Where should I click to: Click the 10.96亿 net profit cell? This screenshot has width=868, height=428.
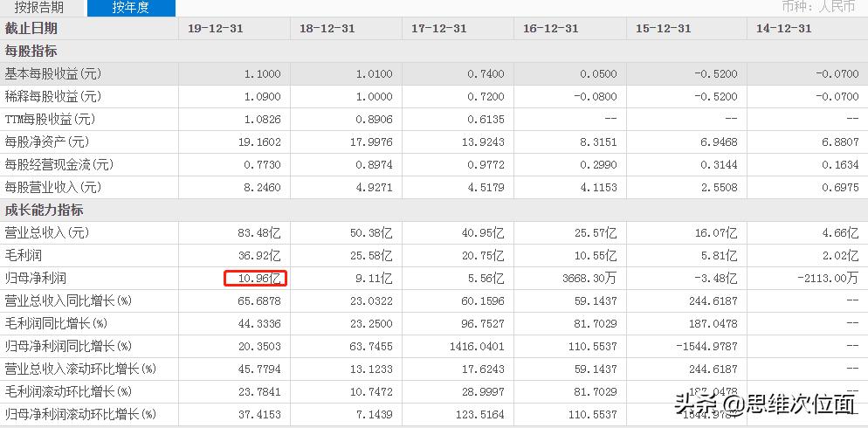click(x=255, y=278)
